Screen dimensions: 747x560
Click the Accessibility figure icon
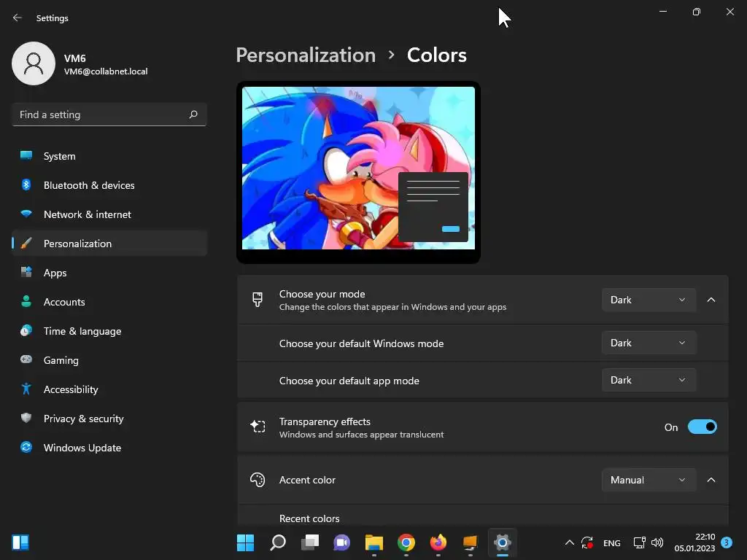26,389
